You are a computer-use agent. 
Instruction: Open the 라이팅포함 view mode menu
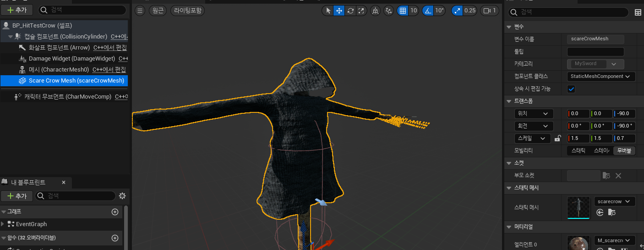point(187,11)
